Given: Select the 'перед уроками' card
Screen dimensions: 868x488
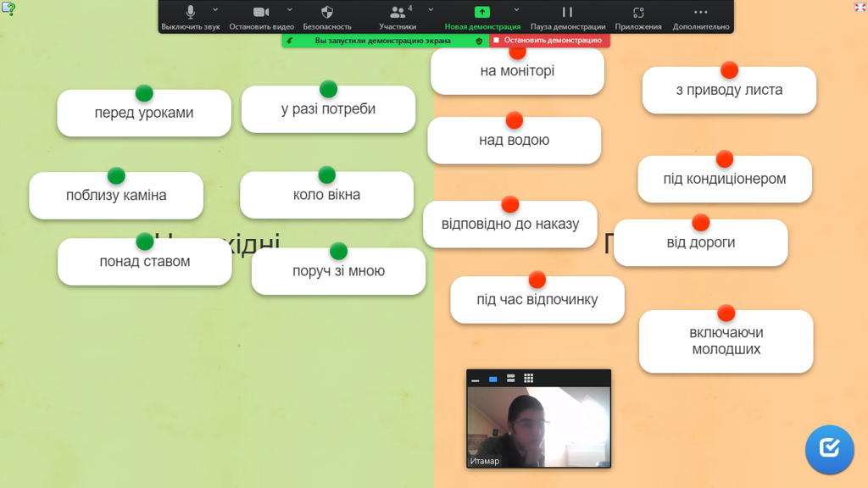Looking at the screenshot, I should (144, 114).
